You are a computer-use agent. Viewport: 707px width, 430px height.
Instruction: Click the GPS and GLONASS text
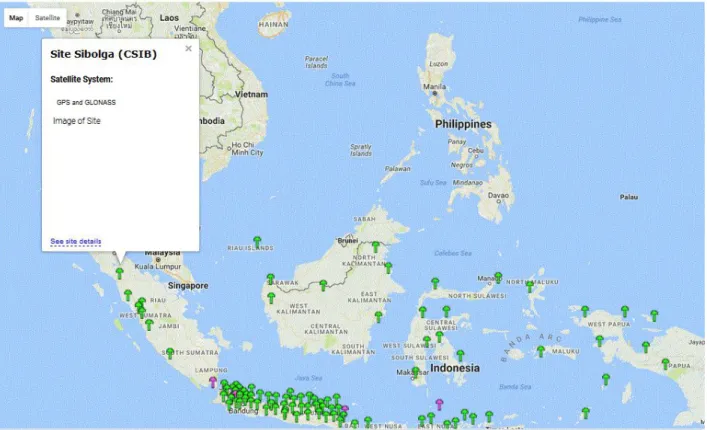pos(86,103)
